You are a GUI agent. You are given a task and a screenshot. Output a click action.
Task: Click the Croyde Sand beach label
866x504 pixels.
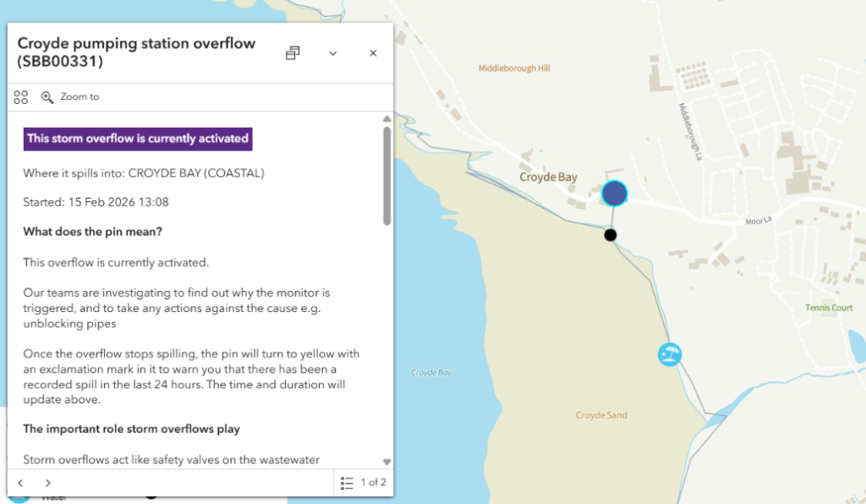tap(600, 415)
